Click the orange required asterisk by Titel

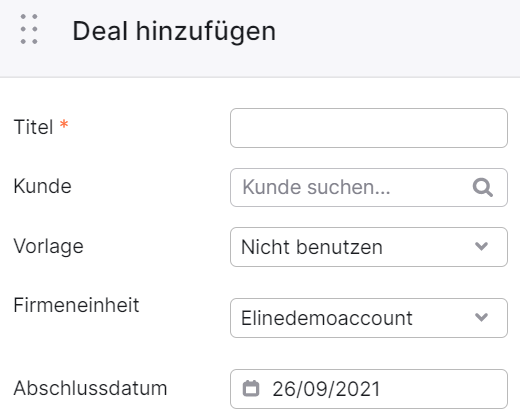click(64, 124)
